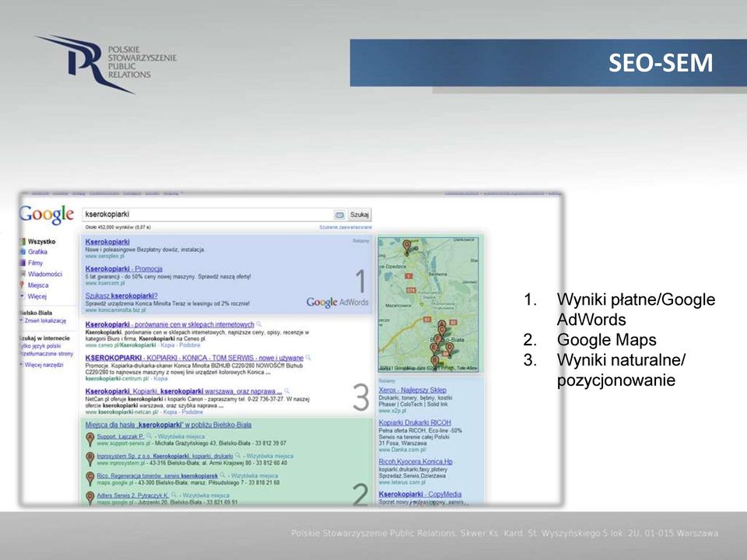Open Rico Regeneracja tonerów place listing
747x560 pixels.
point(157,475)
